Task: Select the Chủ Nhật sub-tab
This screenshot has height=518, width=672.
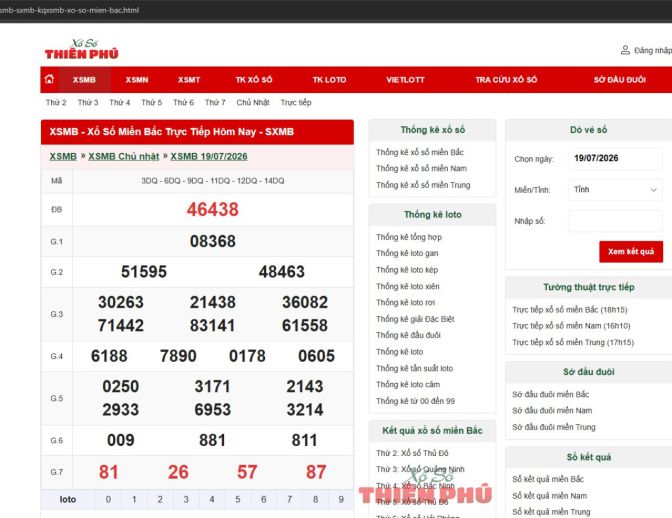Action: pyautogui.click(x=253, y=102)
